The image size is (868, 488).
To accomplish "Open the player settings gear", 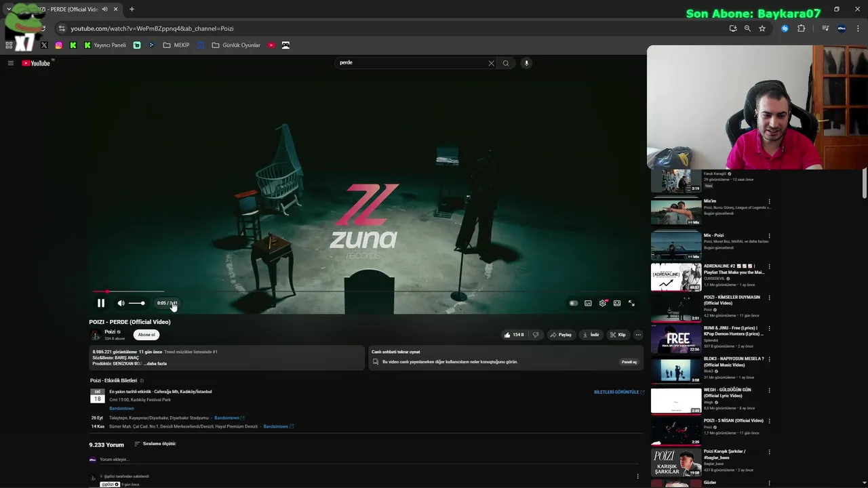I will pyautogui.click(x=603, y=303).
